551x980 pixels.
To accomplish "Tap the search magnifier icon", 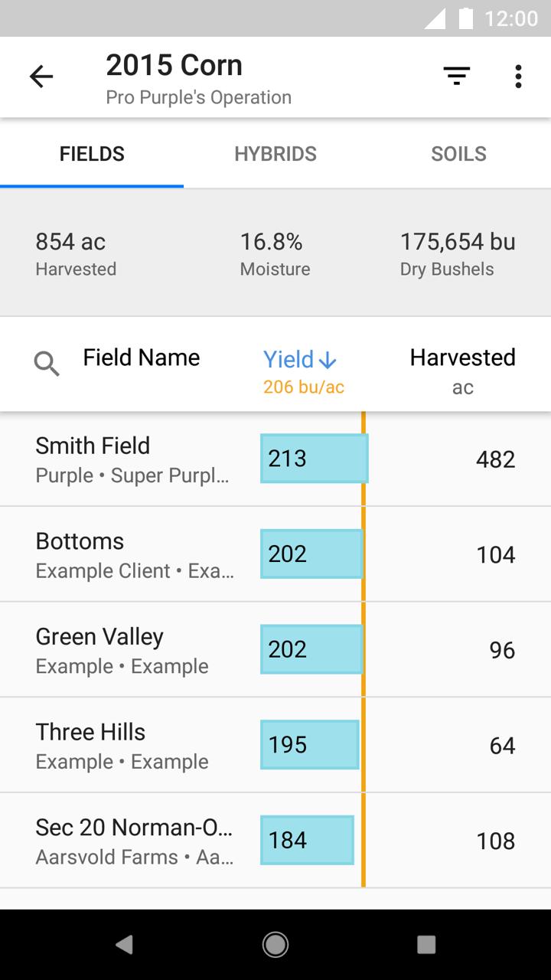I will pyautogui.click(x=47, y=364).
